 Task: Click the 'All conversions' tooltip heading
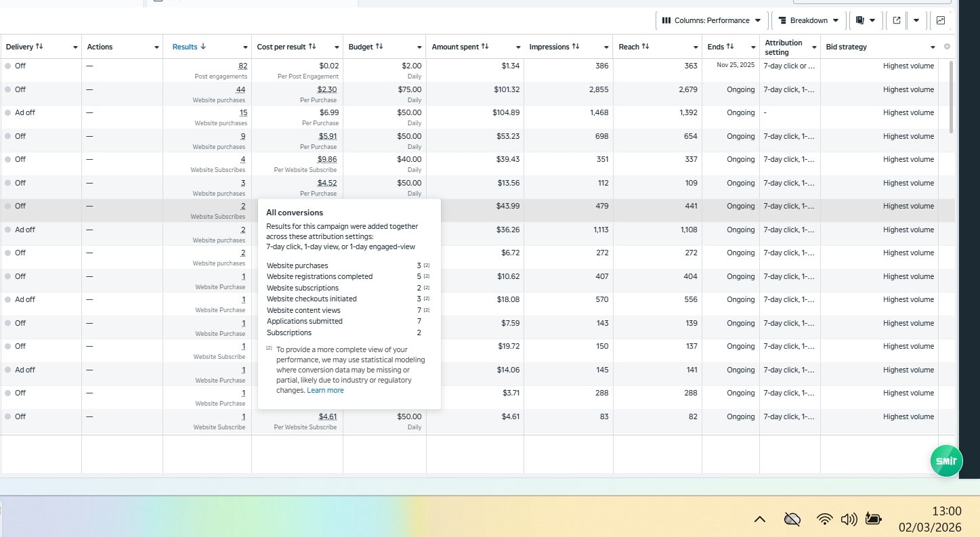(x=295, y=213)
